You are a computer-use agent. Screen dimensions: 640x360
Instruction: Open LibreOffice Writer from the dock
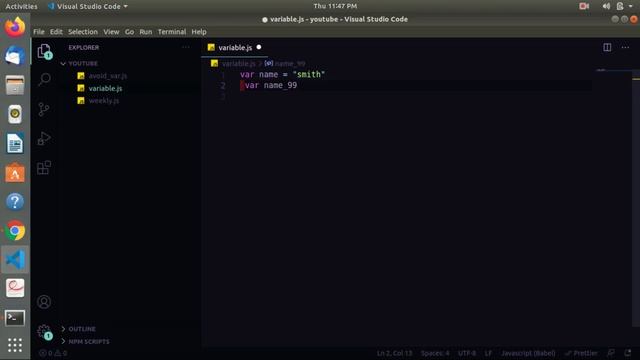click(15, 143)
